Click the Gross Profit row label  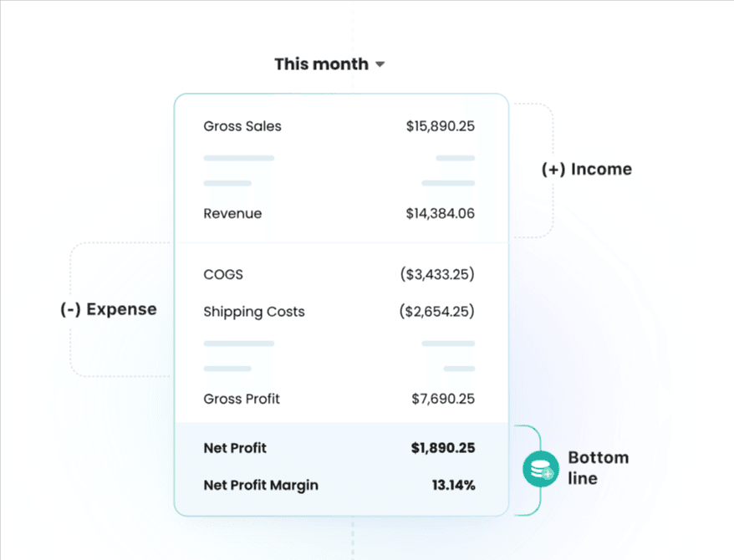point(242,400)
